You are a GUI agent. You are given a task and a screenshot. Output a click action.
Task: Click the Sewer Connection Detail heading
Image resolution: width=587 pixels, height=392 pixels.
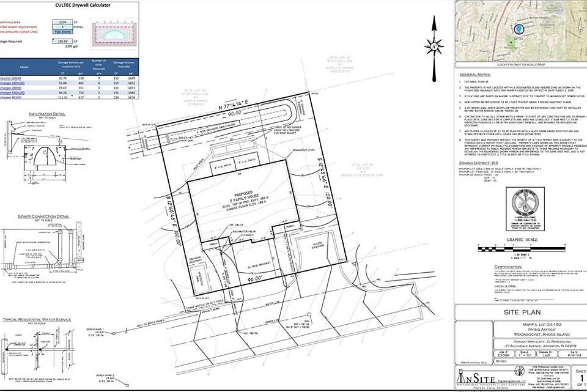click(x=43, y=216)
